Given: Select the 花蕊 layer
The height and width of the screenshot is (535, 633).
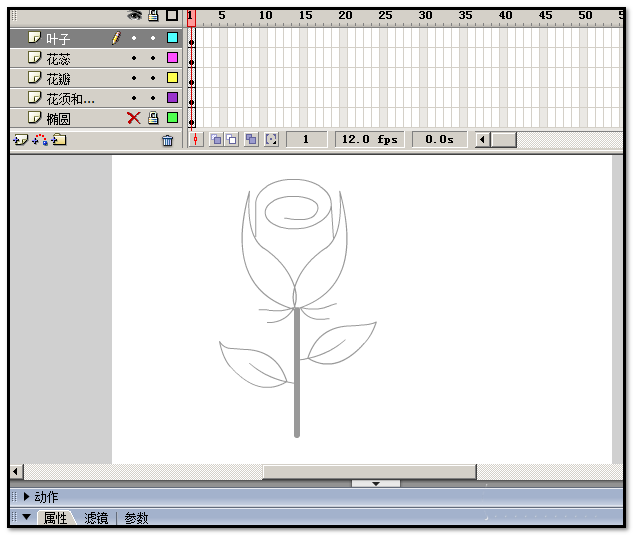Looking at the screenshot, I should (x=96, y=58).
